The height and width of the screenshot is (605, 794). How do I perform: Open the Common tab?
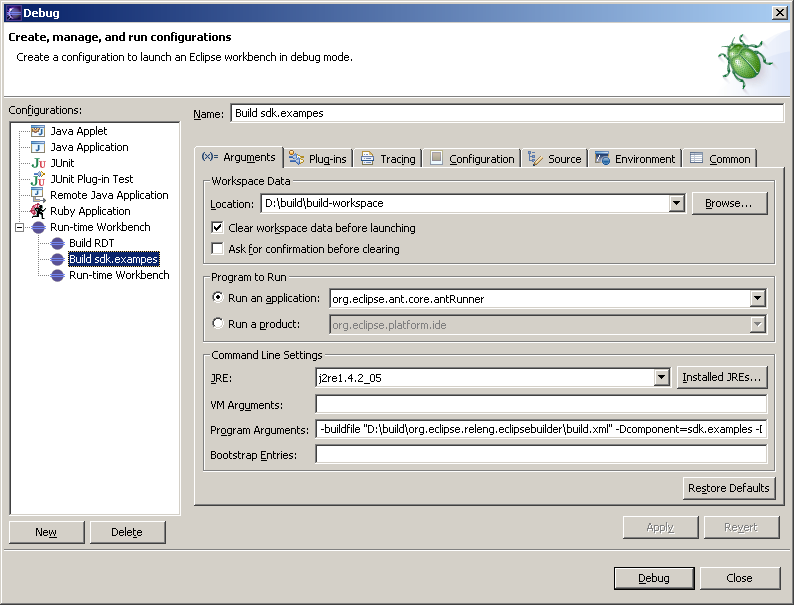click(720, 158)
